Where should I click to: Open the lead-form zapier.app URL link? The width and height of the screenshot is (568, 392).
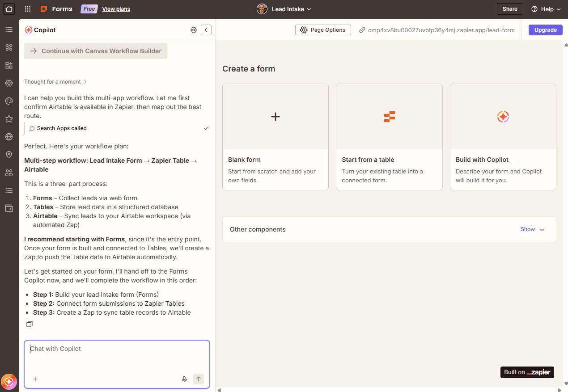click(441, 30)
